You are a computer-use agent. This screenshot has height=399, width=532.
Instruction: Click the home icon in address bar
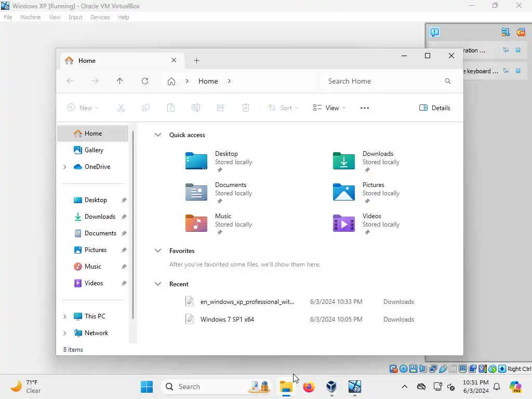point(171,82)
